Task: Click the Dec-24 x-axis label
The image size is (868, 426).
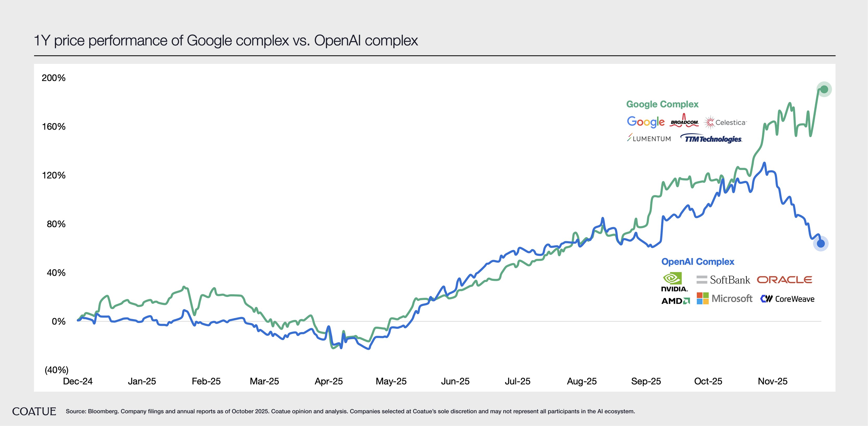Action: 78,381
